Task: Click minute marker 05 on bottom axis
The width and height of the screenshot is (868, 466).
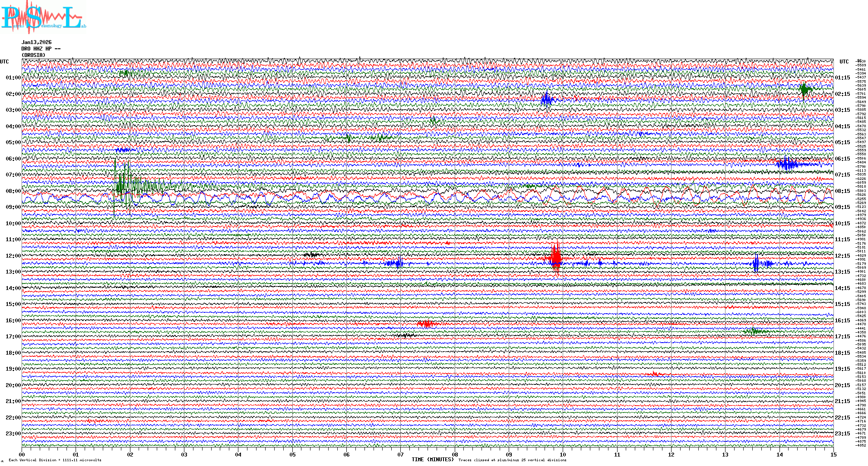Action: [x=292, y=455]
